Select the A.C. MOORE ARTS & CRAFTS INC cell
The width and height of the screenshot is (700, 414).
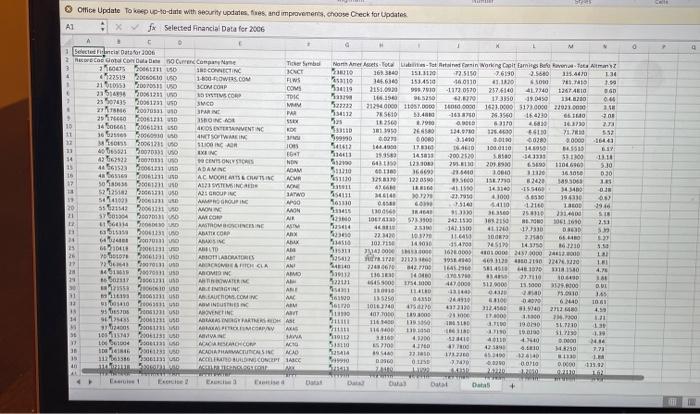[242, 177]
